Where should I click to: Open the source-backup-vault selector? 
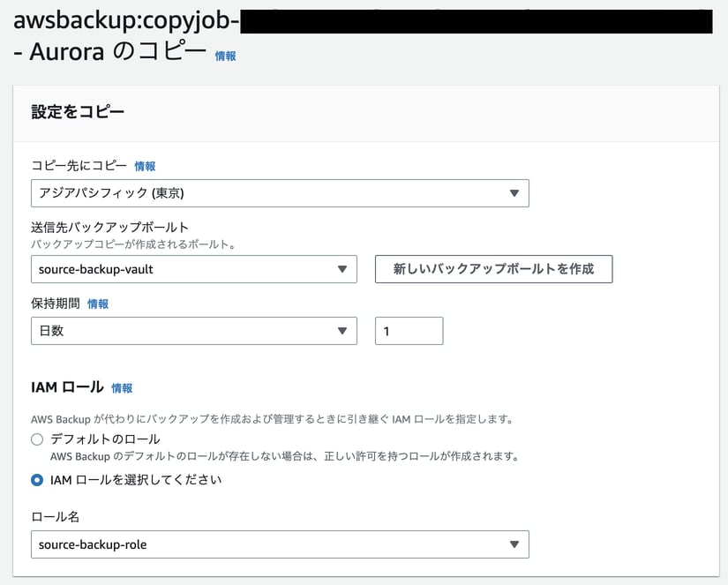coord(194,269)
